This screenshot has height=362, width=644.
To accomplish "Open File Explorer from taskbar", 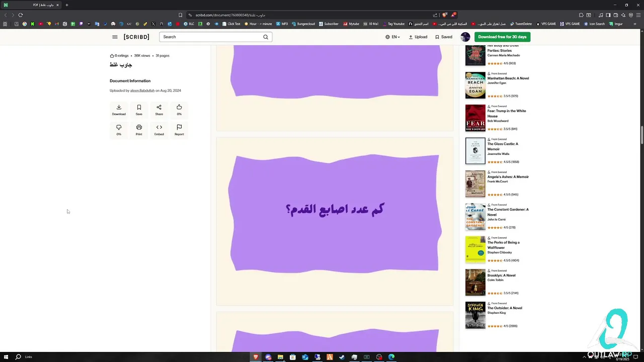I will [x=280, y=357].
